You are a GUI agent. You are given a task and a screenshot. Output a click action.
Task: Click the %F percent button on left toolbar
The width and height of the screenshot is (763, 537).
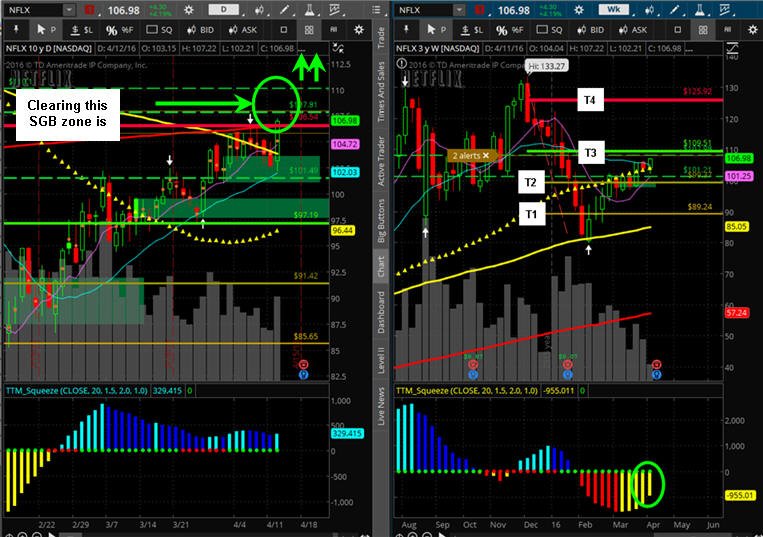119,30
